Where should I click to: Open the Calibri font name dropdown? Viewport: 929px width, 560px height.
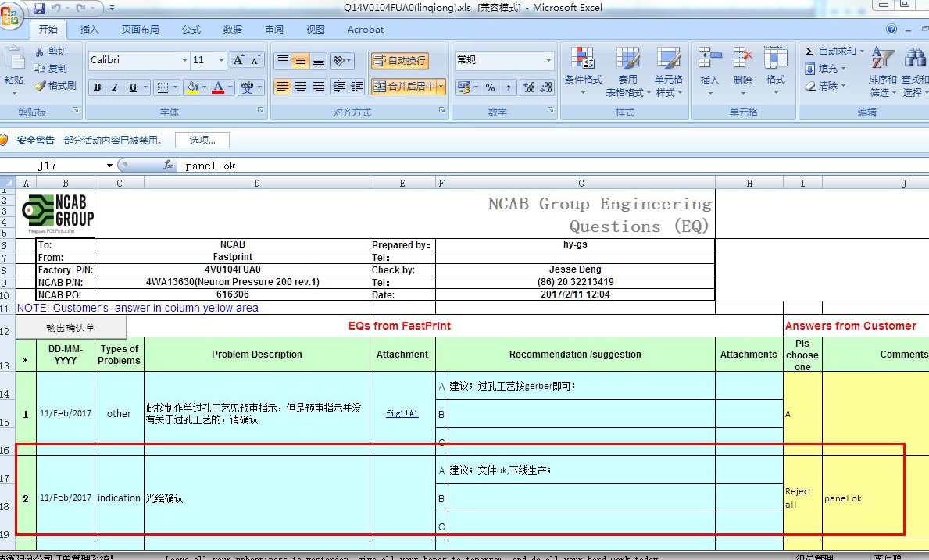coord(184,60)
